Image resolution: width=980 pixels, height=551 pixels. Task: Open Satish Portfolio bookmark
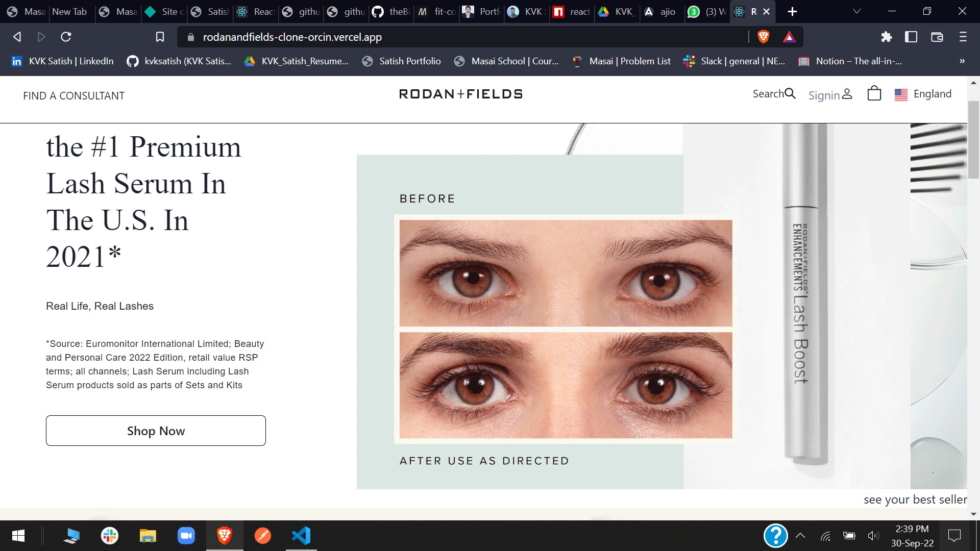tap(402, 61)
